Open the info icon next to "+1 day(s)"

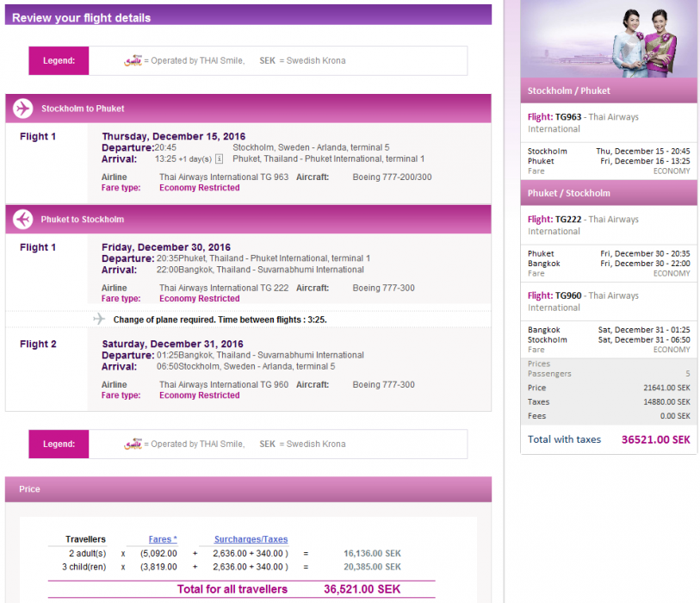pos(220,159)
